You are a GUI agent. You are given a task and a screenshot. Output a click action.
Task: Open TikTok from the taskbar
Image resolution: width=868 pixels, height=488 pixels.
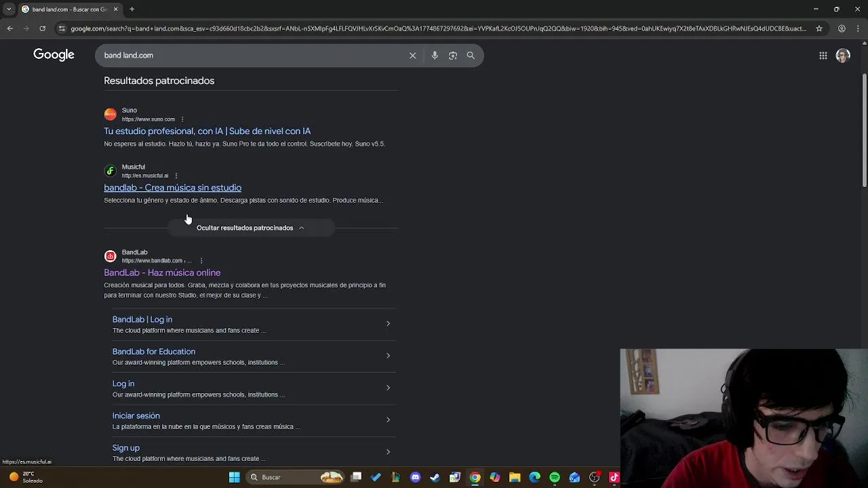(x=614, y=477)
